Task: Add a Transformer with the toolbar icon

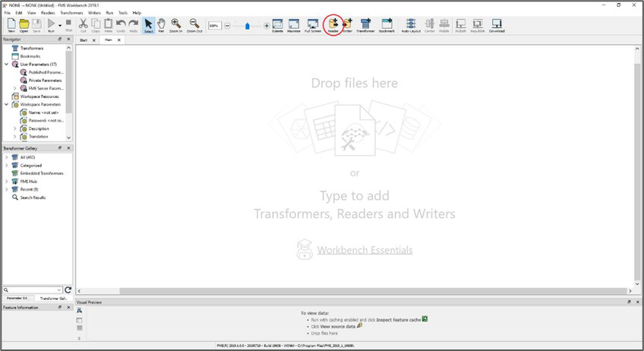Action: pos(365,26)
